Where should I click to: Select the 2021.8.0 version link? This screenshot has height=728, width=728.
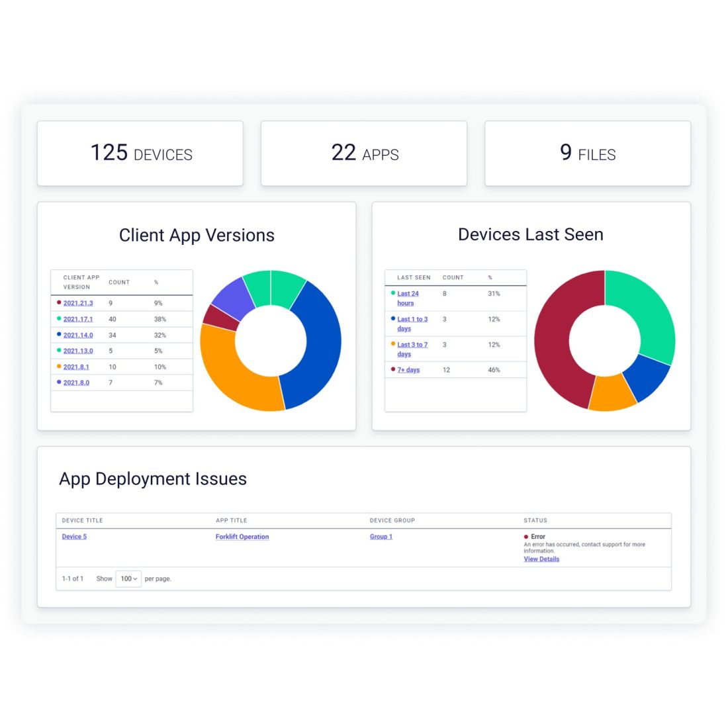(76, 383)
